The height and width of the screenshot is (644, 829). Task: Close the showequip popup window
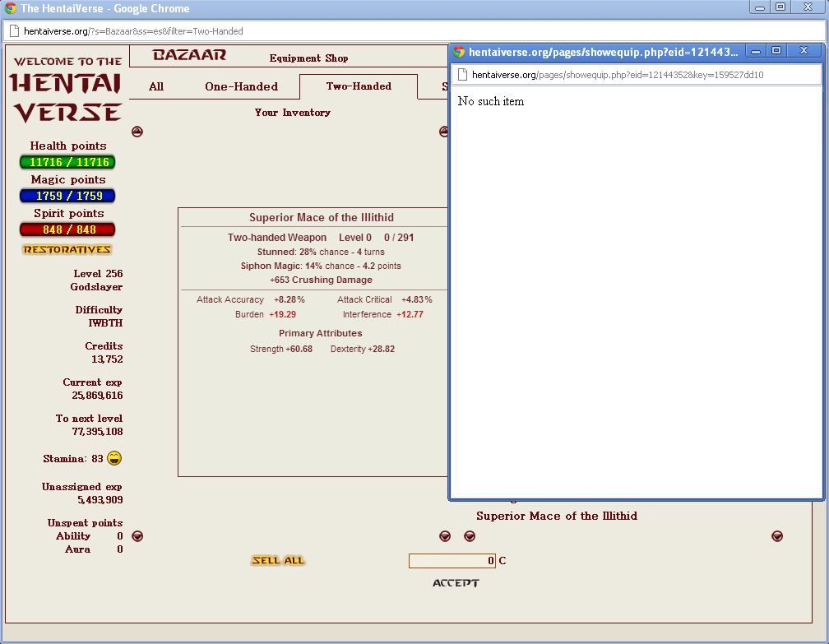[804, 51]
